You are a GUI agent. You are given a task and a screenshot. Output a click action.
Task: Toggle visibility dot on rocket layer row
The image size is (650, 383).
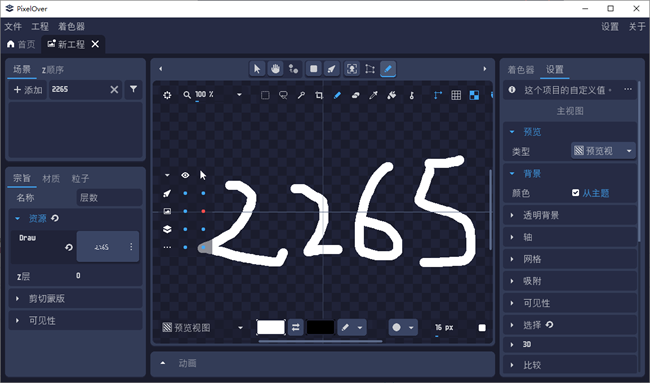pos(185,193)
